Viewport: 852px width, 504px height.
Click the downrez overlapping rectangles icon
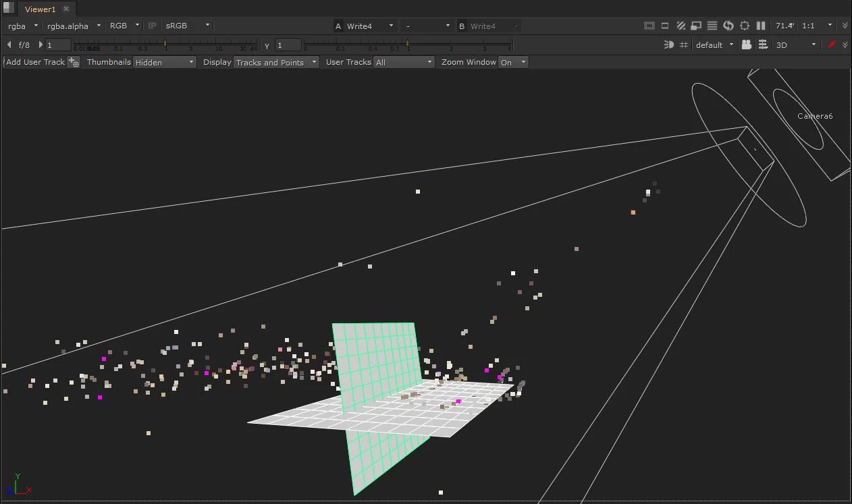(696, 26)
